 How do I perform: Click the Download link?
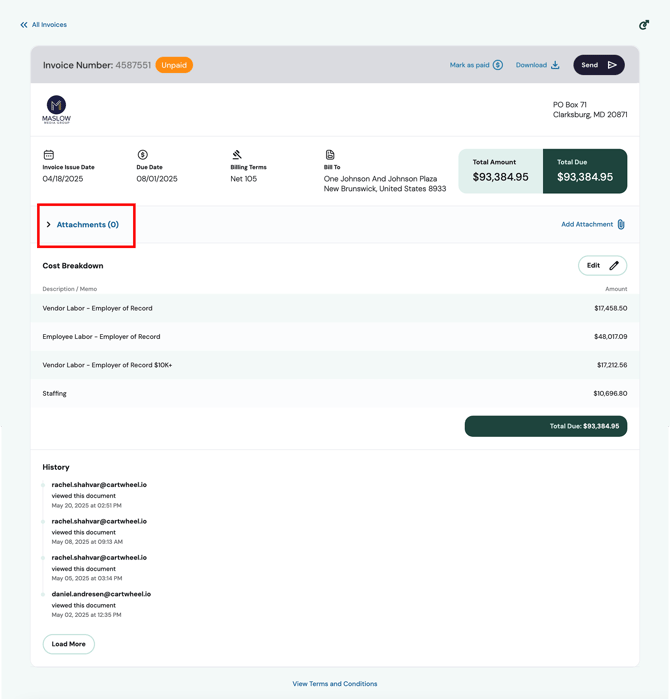click(x=531, y=65)
